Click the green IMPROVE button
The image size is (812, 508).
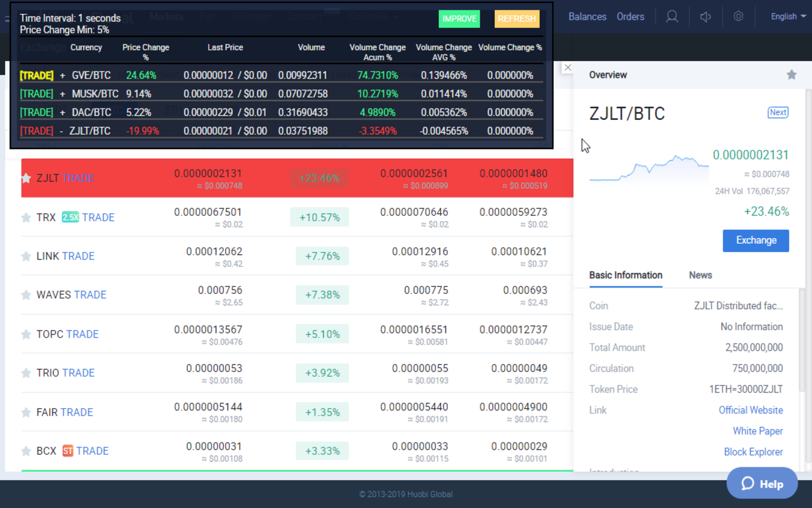pos(459,18)
